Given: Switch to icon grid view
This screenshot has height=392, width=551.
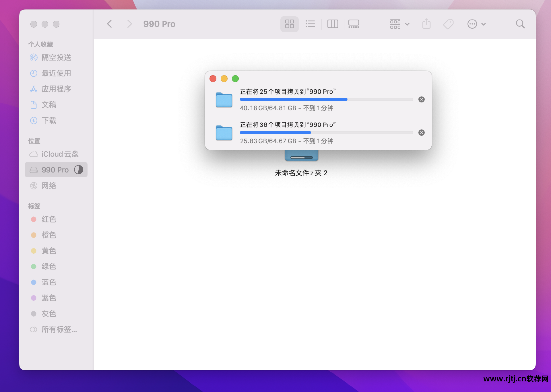Looking at the screenshot, I should 289,24.
